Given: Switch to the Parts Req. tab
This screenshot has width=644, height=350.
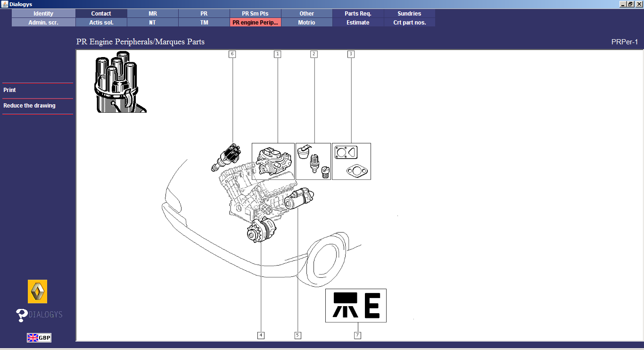Looking at the screenshot, I should click(x=358, y=14).
